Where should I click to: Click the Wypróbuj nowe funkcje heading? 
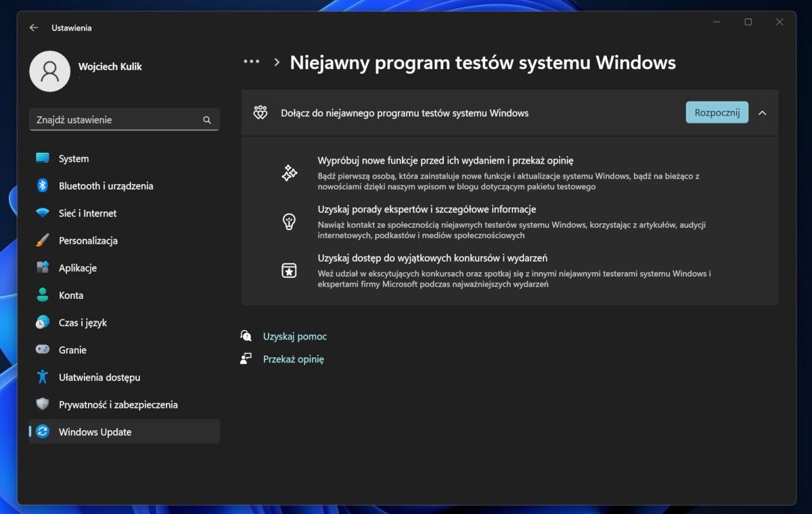click(446, 160)
